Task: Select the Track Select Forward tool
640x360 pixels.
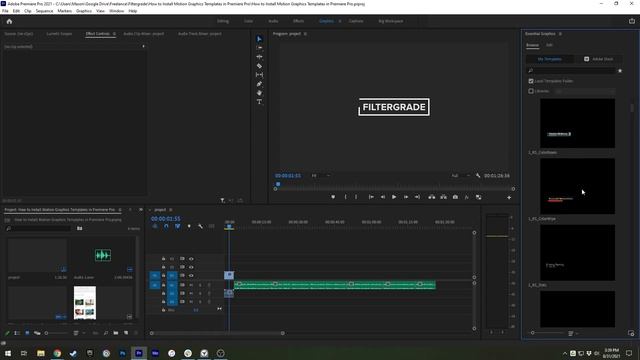Action: 259,48
